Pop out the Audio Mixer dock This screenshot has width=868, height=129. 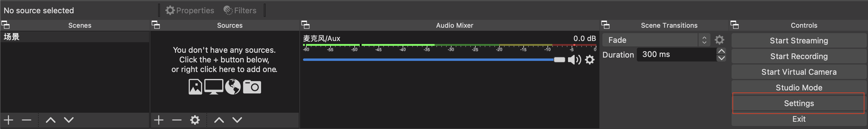(x=305, y=25)
